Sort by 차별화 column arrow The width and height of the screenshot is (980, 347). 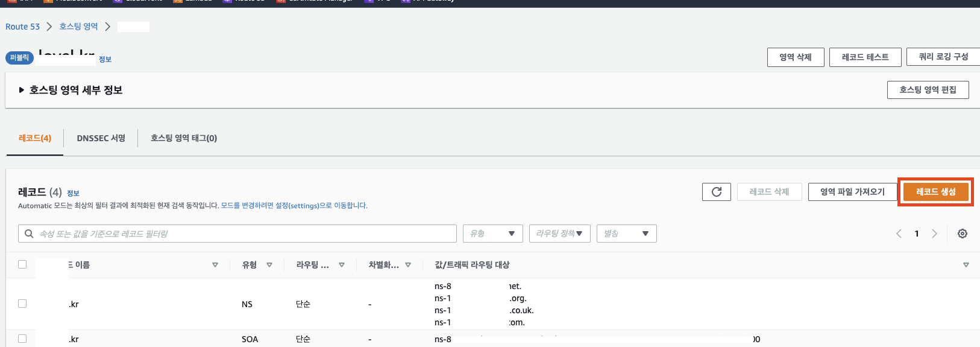tap(408, 265)
